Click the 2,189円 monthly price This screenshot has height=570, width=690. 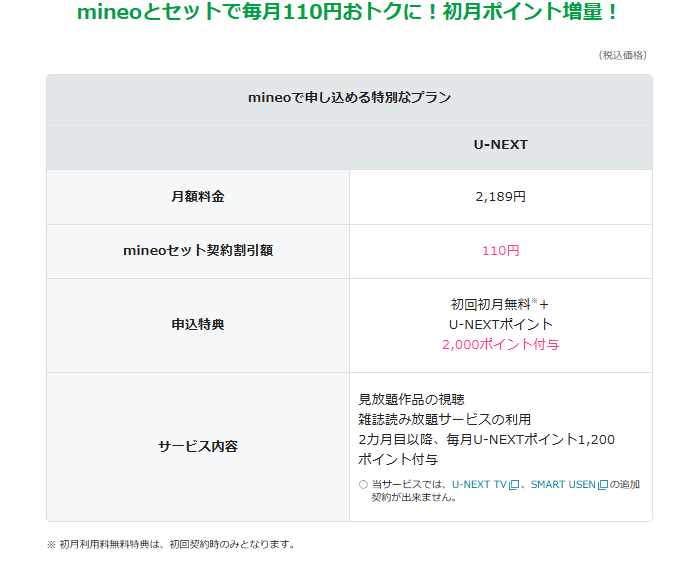pos(500,197)
